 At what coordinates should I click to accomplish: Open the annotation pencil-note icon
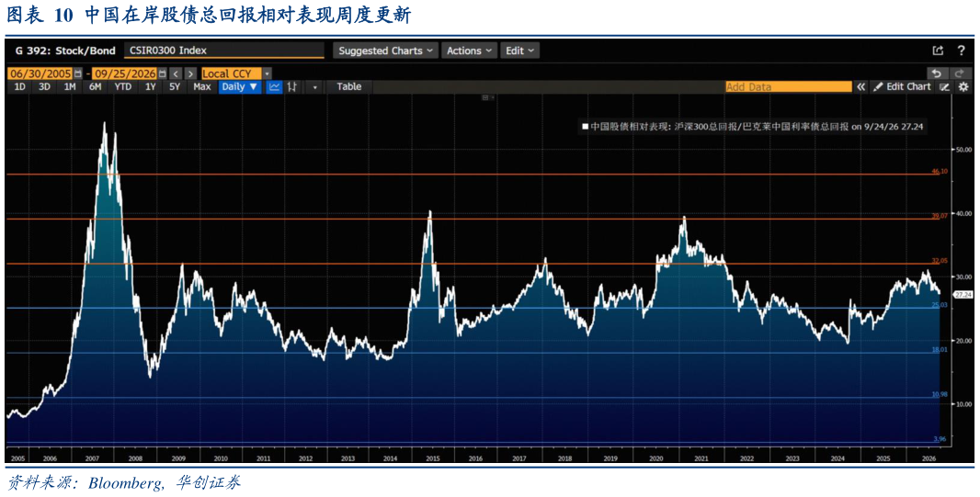[945, 86]
